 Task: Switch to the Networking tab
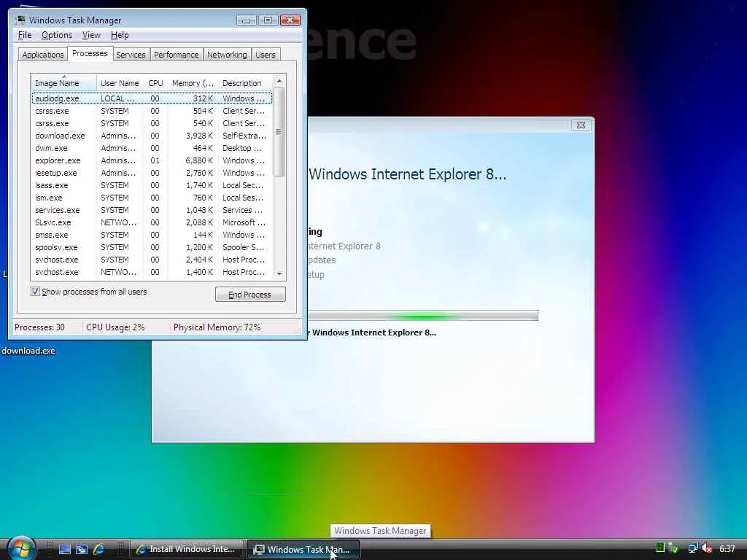[227, 54]
